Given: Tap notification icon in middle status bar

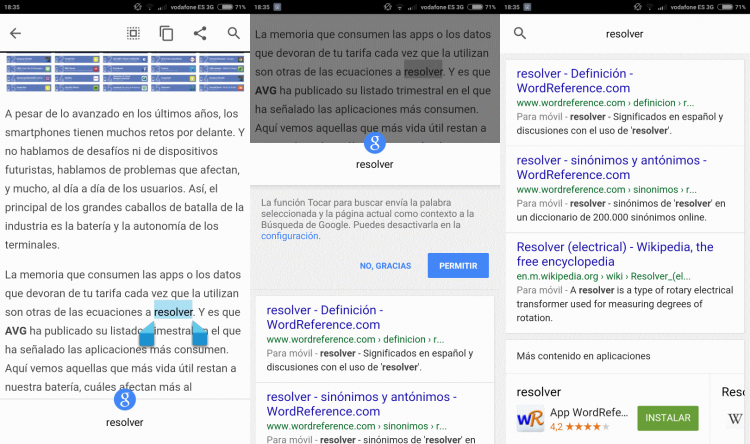Looking at the screenshot, I should 277,7.
